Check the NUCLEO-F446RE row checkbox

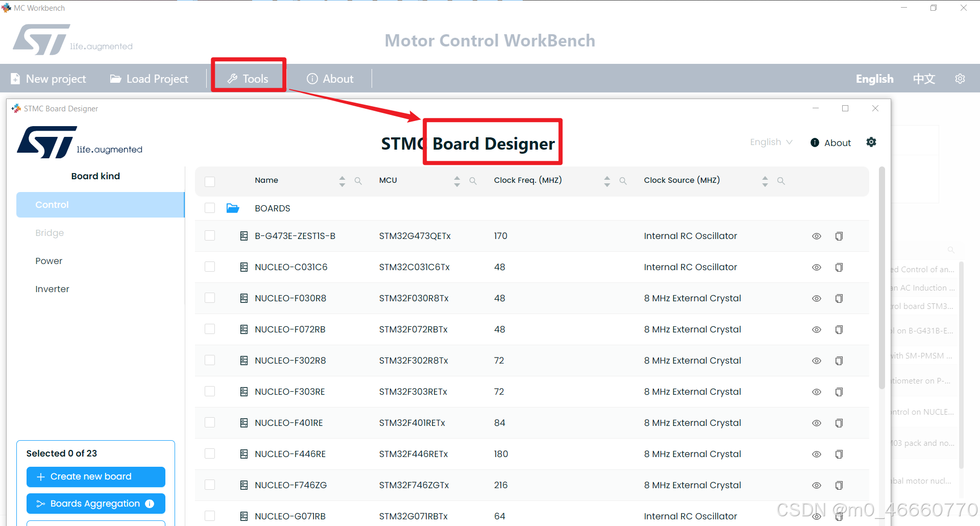click(210, 453)
